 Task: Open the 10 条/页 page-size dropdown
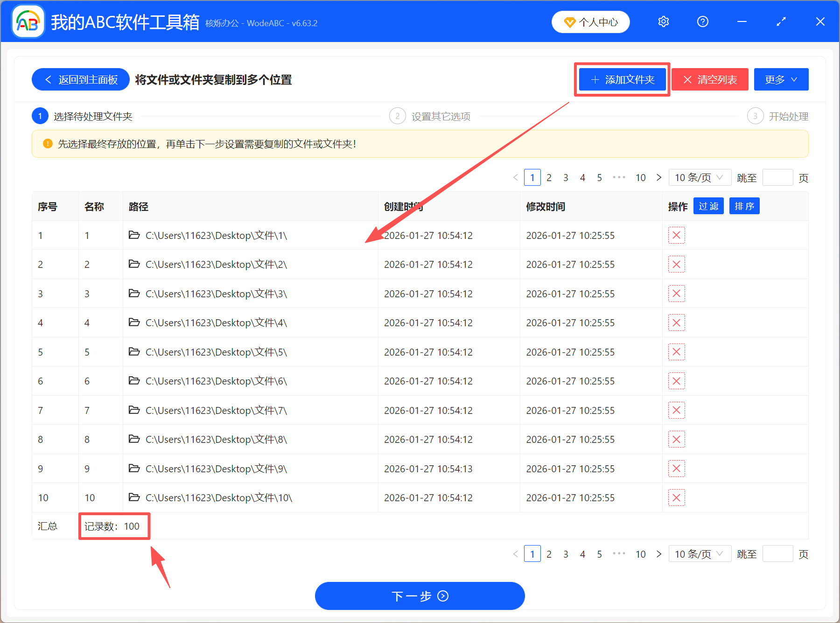699,177
